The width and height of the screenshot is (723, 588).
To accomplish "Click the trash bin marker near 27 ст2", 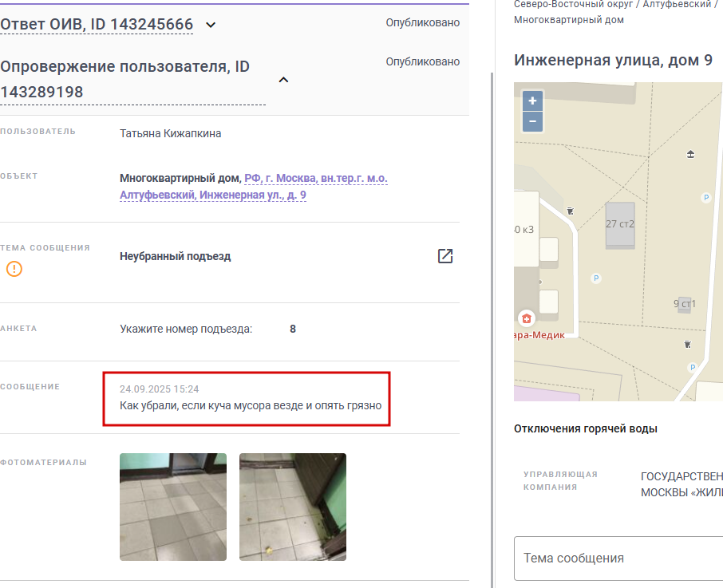I will point(571,211).
